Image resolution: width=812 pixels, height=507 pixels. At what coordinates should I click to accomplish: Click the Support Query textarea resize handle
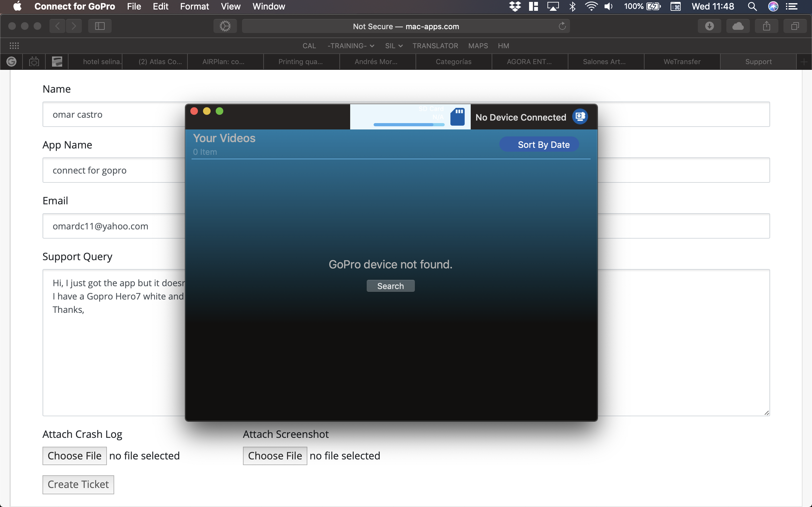766,413
